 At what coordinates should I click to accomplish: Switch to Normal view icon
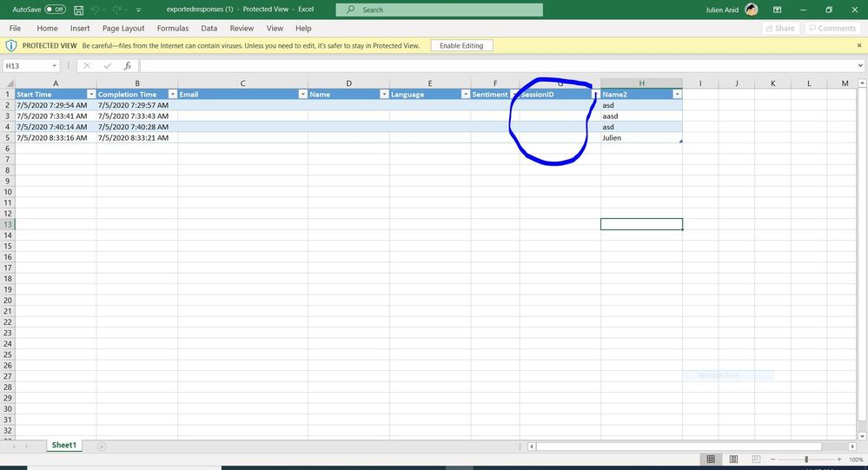[x=711, y=460]
